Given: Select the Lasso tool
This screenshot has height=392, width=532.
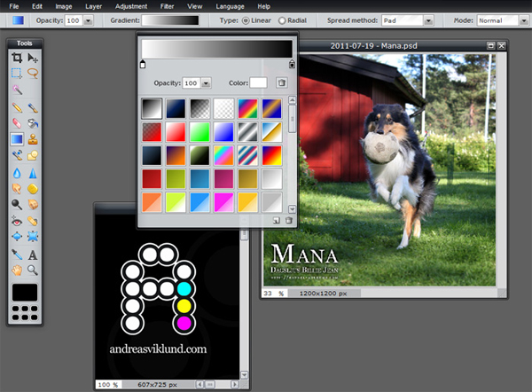Looking at the screenshot, I should pyautogui.click(x=33, y=74).
